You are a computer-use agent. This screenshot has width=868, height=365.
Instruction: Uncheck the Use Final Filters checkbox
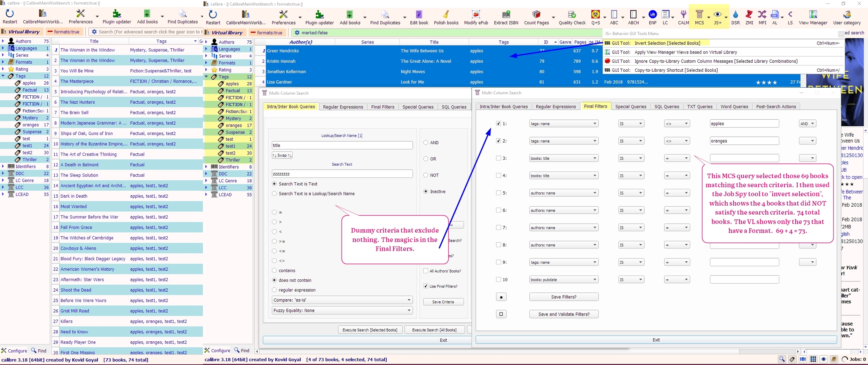[426, 286]
